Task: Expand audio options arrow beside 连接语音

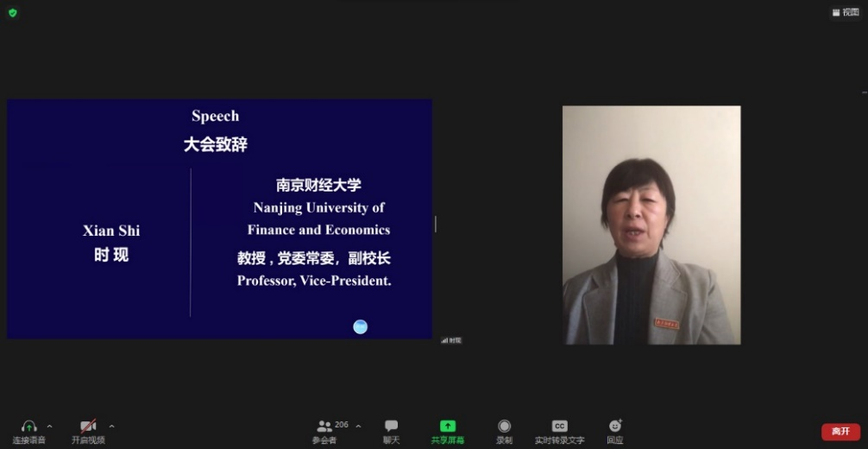Action: [x=49, y=427]
